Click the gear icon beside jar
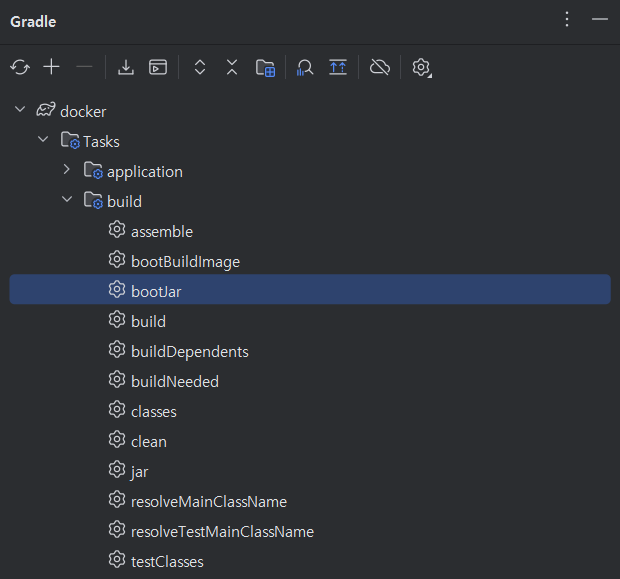The image size is (620, 579). 117,469
